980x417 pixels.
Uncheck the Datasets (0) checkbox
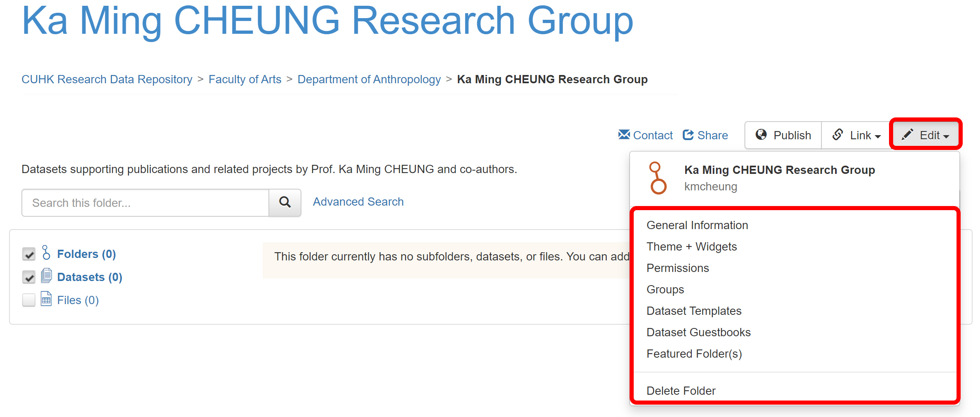(29, 277)
